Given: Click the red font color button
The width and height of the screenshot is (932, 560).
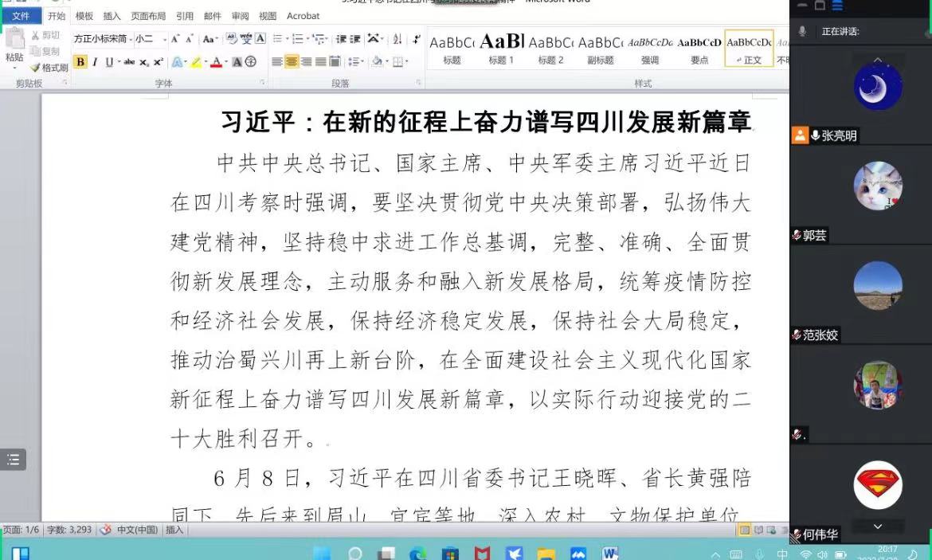Looking at the screenshot, I should tap(216, 62).
